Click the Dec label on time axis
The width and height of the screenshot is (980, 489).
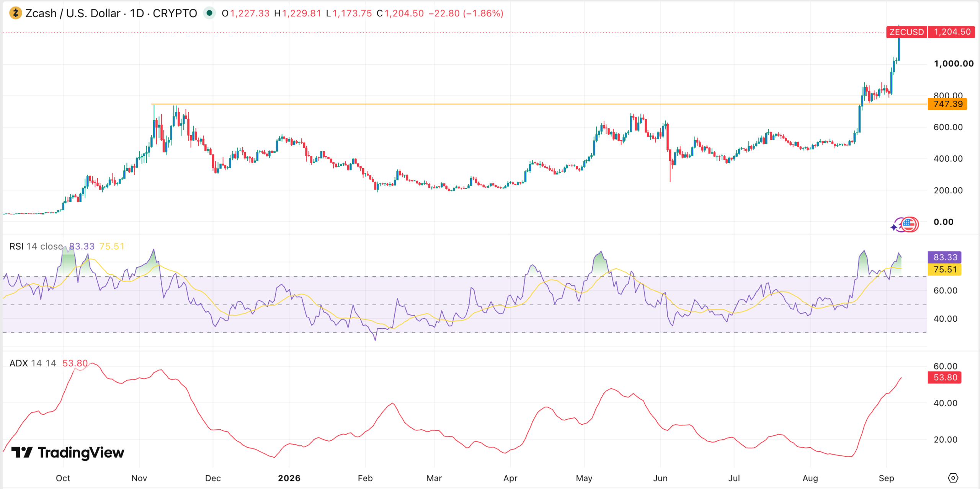[x=213, y=478]
